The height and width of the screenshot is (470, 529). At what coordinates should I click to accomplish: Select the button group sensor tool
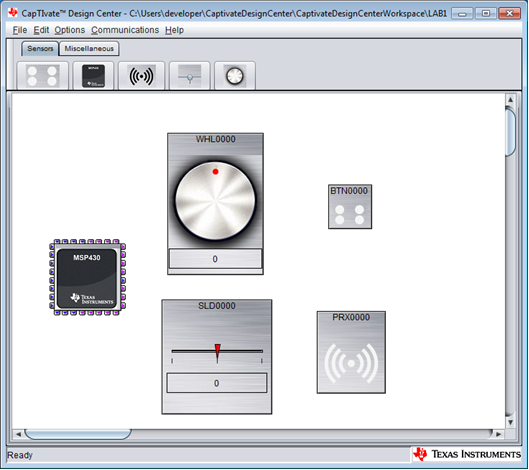pos(43,76)
